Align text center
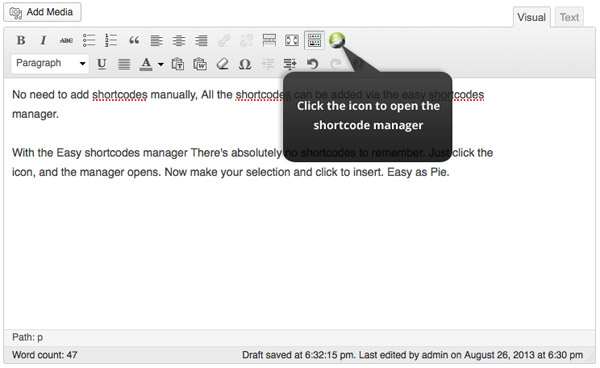Image resolution: width=600 pixels, height=368 pixels. [179, 40]
